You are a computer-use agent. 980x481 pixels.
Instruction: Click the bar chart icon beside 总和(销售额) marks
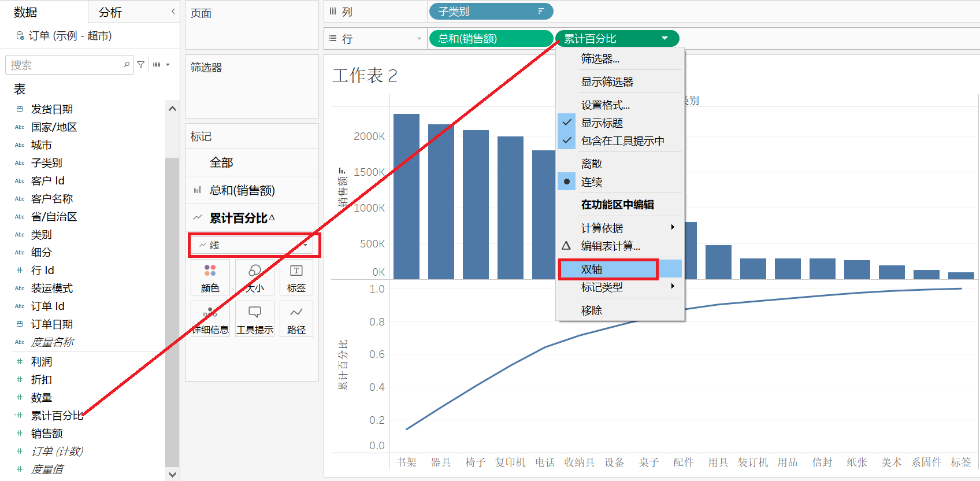[x=198, y=190]
